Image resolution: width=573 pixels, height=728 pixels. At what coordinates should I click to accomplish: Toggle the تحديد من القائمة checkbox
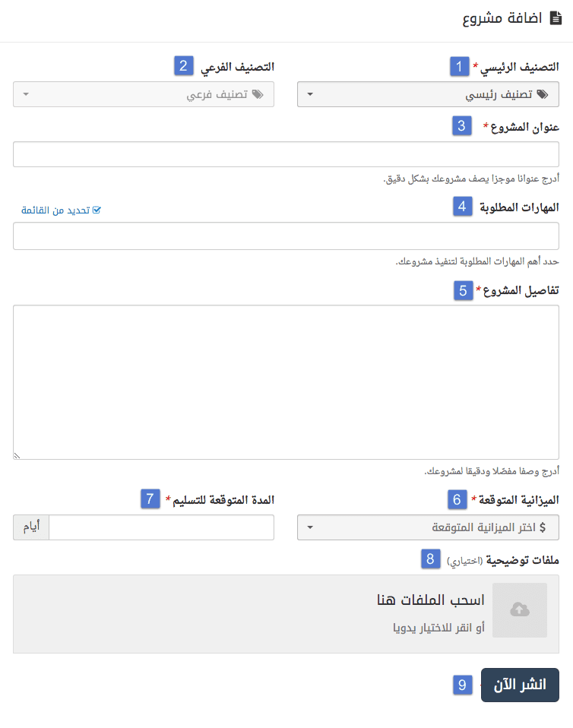tap(97, 210)
